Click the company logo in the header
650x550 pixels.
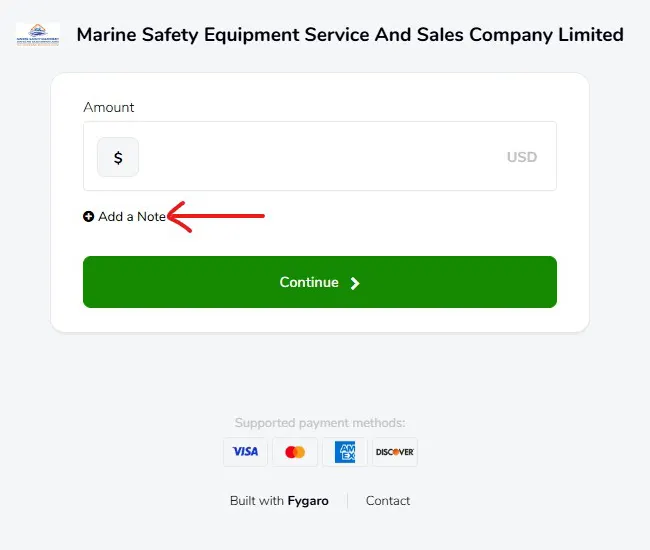click(x=38, y=35)
